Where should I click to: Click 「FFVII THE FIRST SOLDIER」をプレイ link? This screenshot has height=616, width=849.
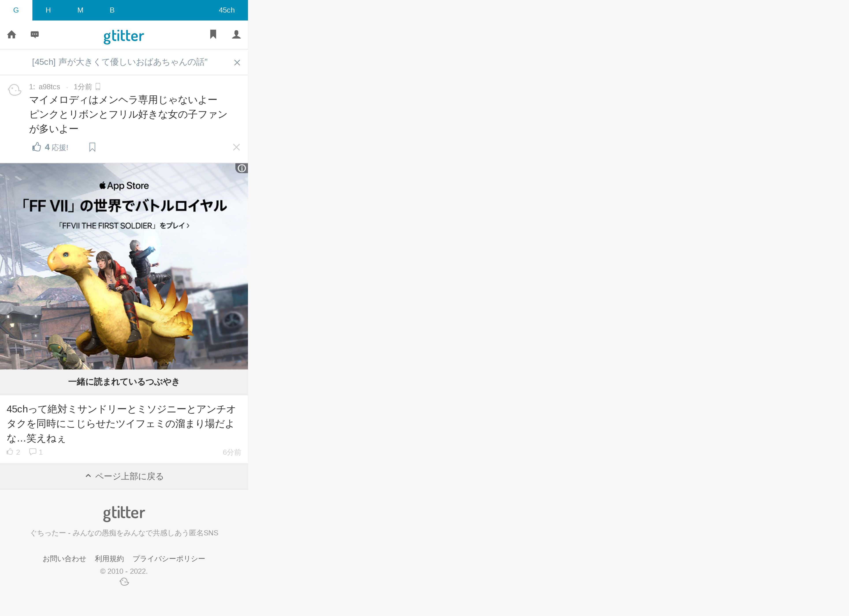(x=124, y=226)
